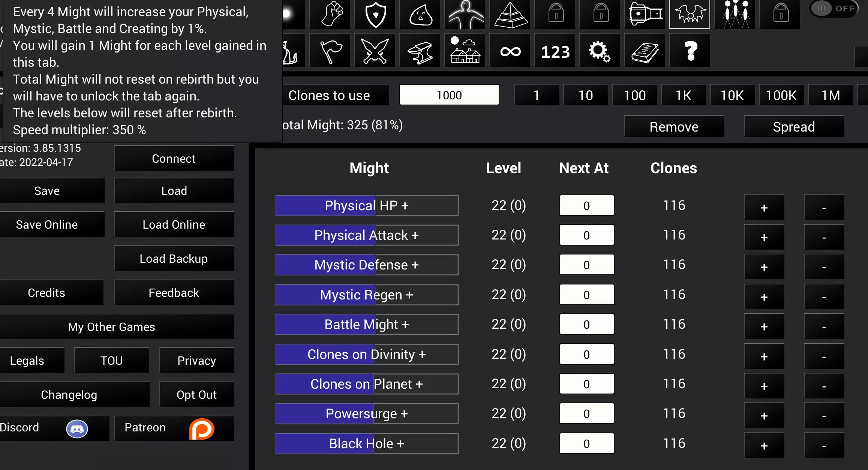Open the anvil crafting tab
The image size is (868, 470).
click(420, 51)
